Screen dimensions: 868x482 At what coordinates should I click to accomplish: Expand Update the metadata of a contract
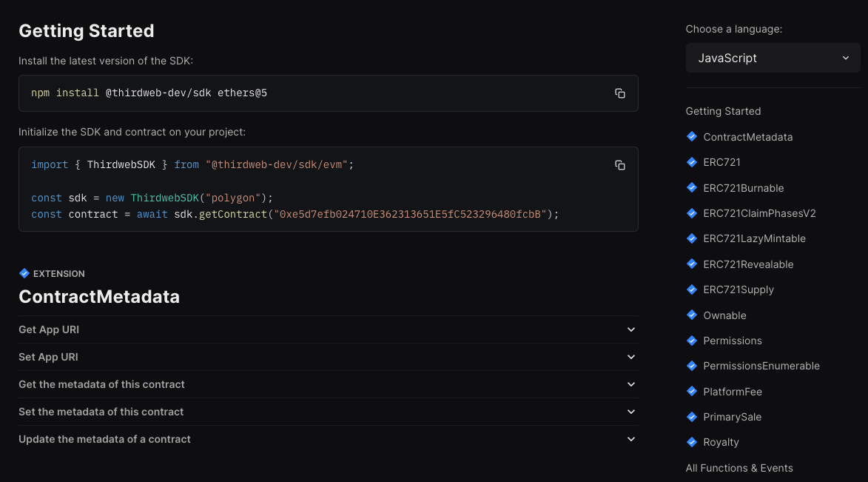tap(329, 439)
